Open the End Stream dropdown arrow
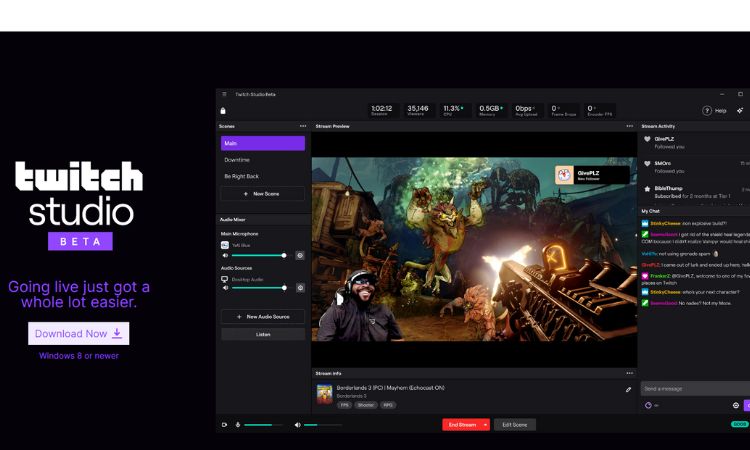Image resolution: width=750 pixels, height=450 pixels. [486, 425]
